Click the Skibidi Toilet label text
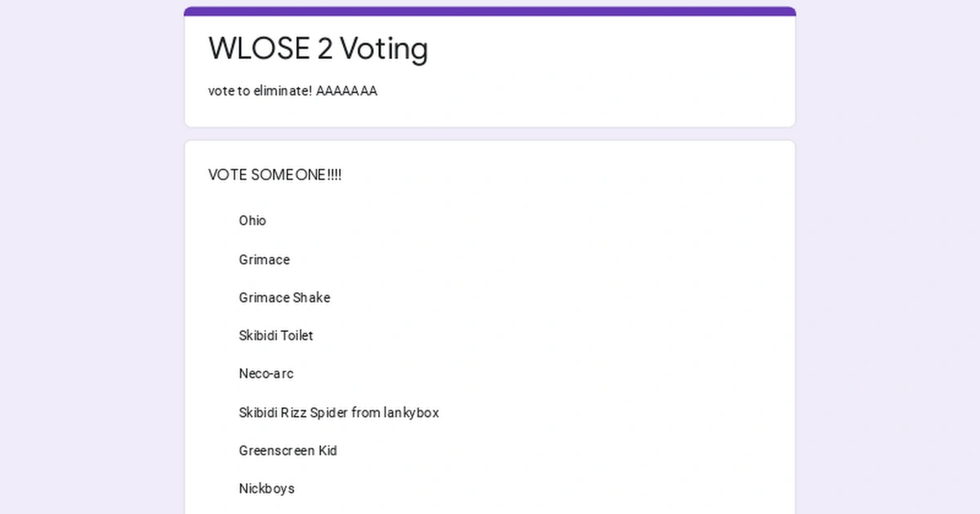The width and height of the screenshot is (980, 514). [276, 335]
